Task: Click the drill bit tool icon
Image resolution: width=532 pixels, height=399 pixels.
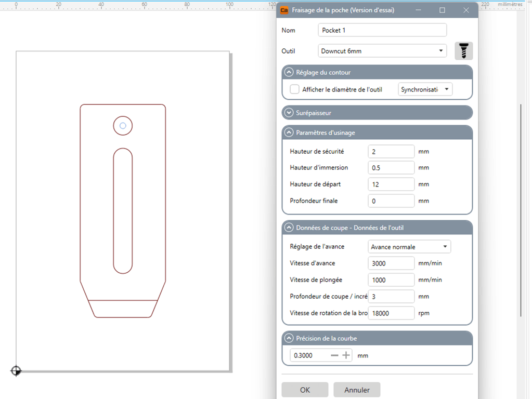Action: click(x=463, y=50)
